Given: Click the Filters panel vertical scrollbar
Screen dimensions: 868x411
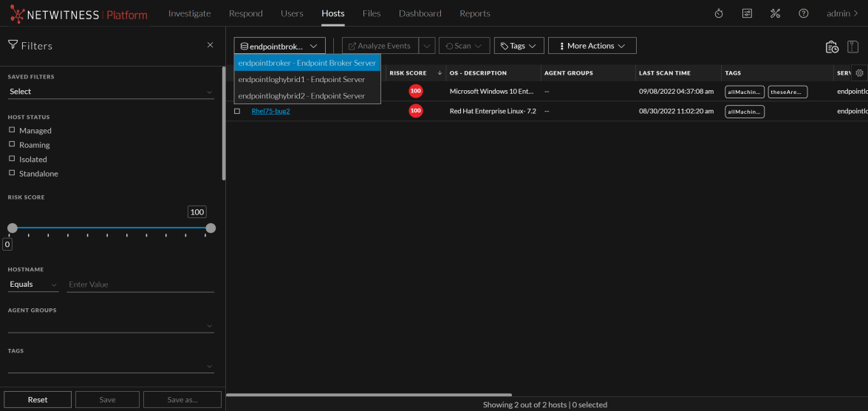Looking at the screenshot, I should (x=224, y=123).
